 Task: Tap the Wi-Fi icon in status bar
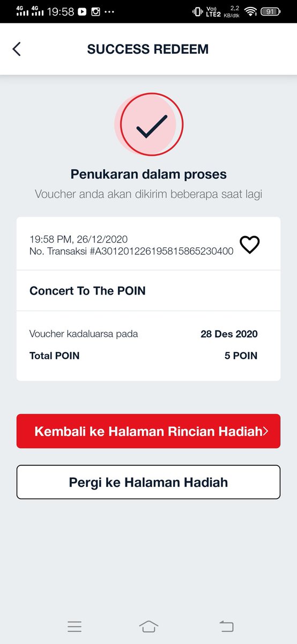250,11
